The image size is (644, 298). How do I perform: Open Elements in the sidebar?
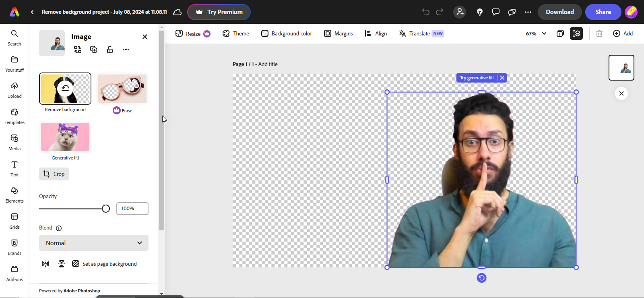pos(14,195)
